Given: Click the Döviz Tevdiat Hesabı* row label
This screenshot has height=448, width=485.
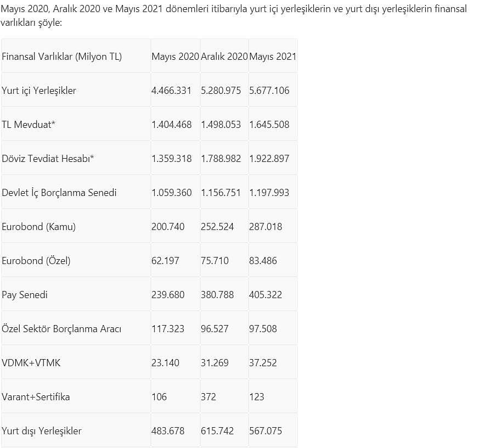Looking at the screenshot, I should 48,159.
